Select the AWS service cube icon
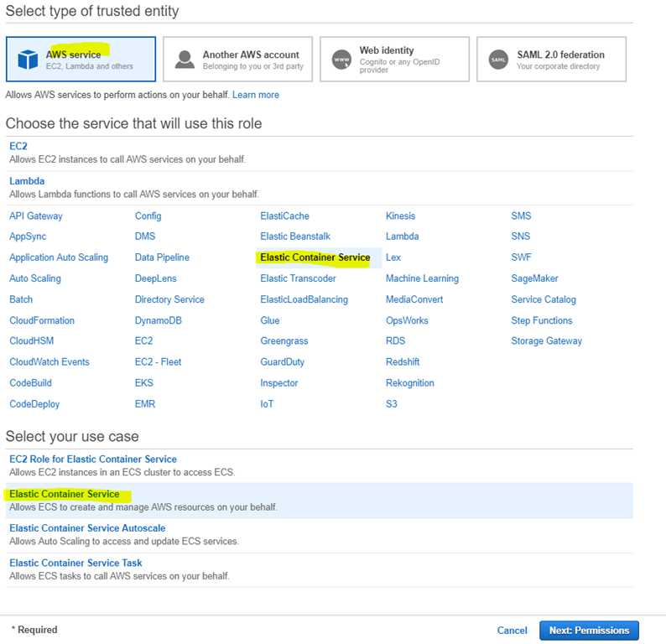Image resolution: width=666 pixels, height=644 pixels. point(28,60)
